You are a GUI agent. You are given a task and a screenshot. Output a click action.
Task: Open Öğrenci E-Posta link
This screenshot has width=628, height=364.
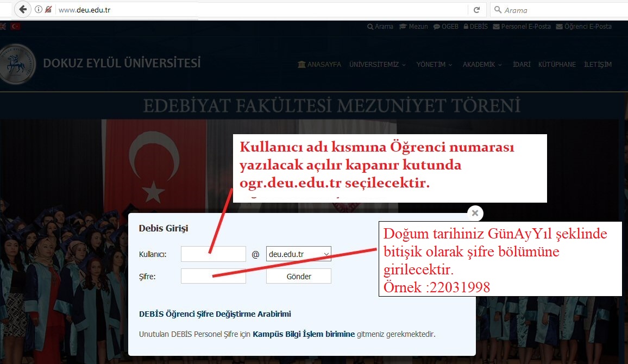point(584,27)
